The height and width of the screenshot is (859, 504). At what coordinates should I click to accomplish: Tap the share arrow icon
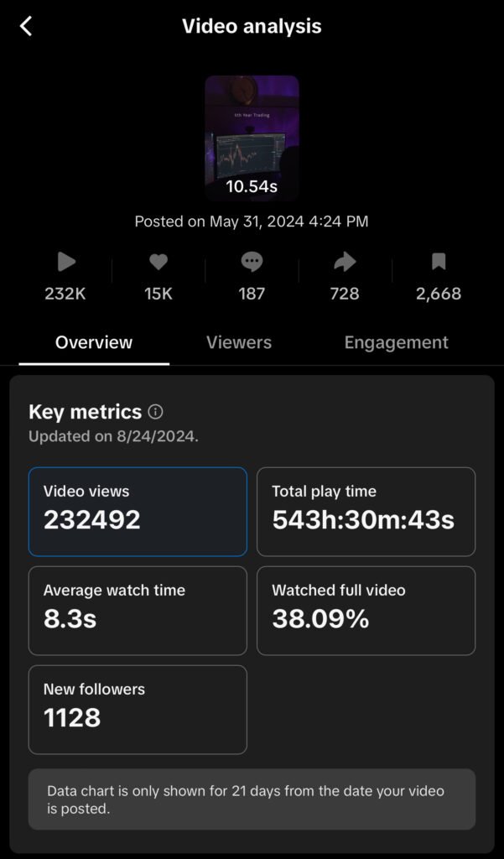point(345,263)
